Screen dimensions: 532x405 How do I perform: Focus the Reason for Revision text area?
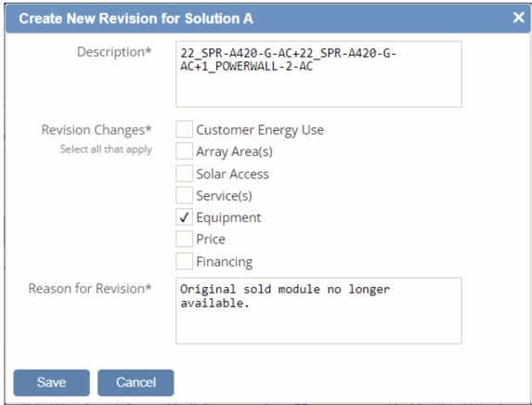(x=318, y=310)
